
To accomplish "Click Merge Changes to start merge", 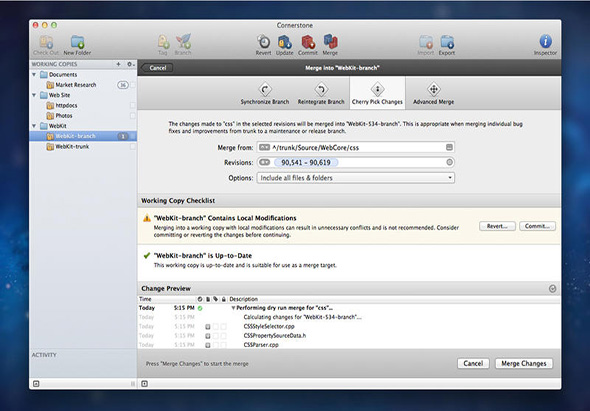I will [x=524, y=363].
